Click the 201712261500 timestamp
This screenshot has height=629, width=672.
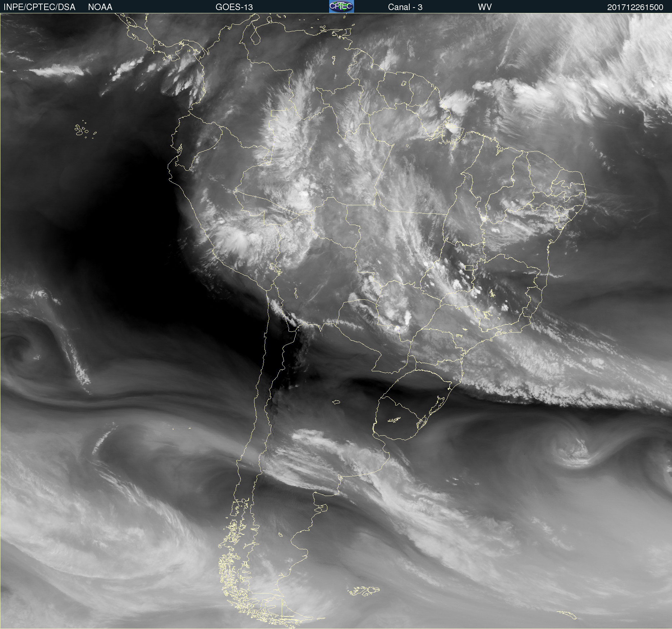(x=635, y=7)
